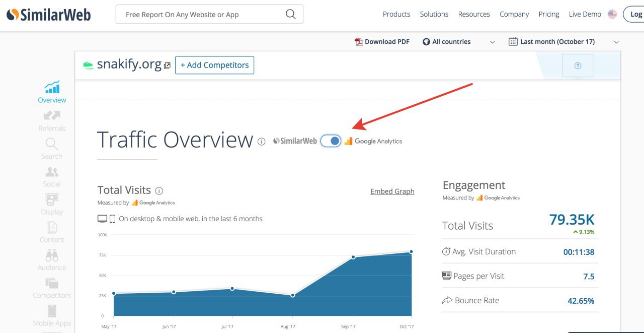This screenshot has height=333, width=644.
Task: Click the Pages per Visit icon
Action: click(x=446, y=276)
